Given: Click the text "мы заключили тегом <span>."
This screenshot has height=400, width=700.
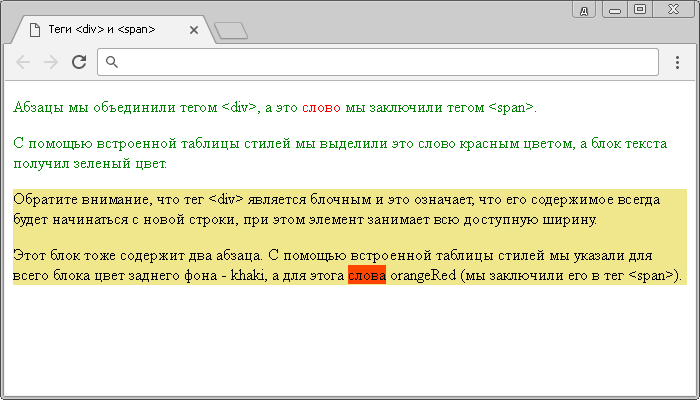Looking at the screenshot, I should coord(441,108).
